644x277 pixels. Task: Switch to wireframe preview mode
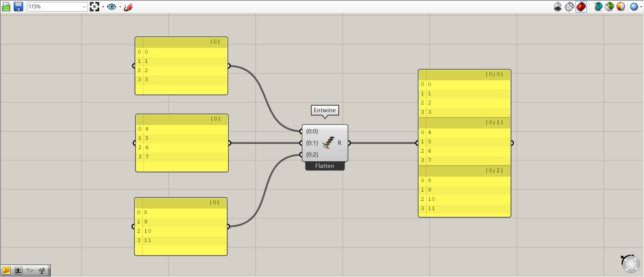pyautogui.click(x=569, y=6)
